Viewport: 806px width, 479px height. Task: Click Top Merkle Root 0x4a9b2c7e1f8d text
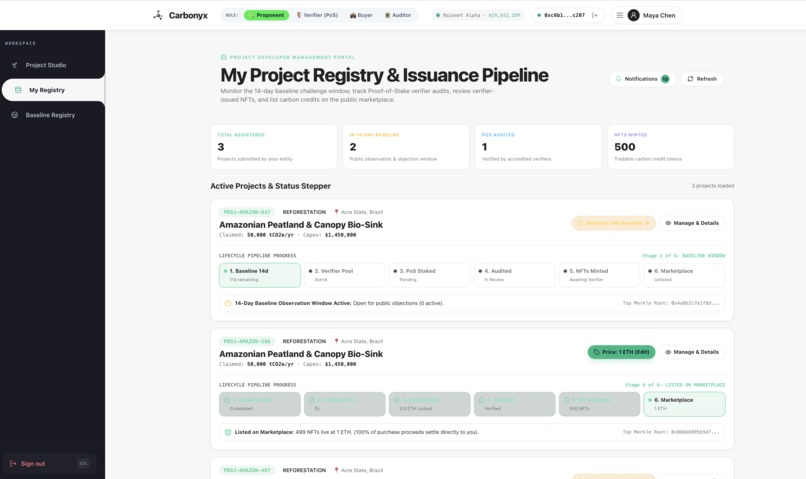pyautogui.click(x=671, y=303)
